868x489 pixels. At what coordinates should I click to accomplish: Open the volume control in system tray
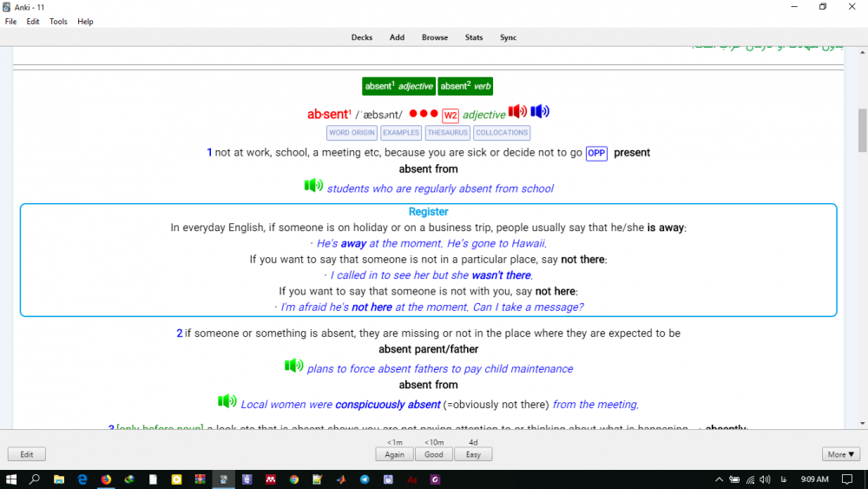[765, 479]
